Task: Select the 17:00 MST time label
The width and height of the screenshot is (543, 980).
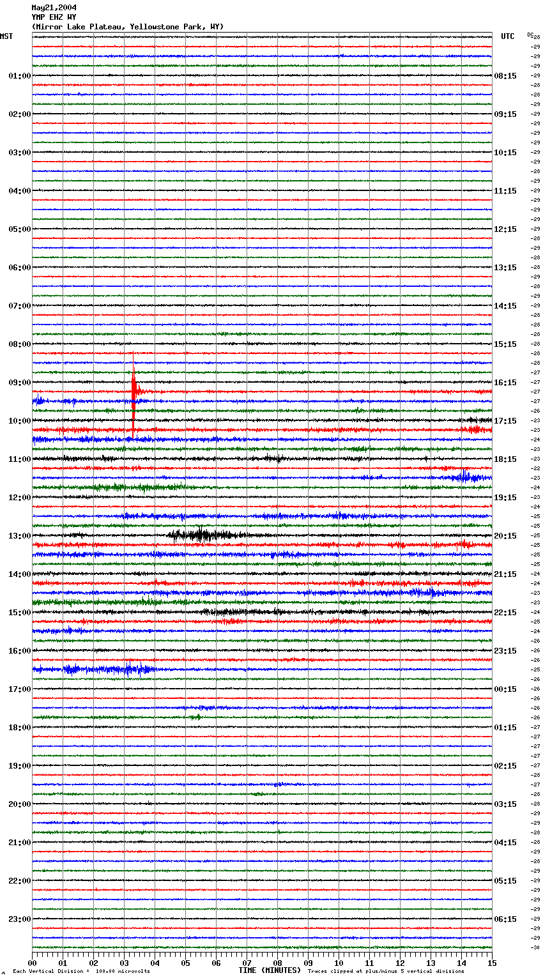Action: pyautogui.click(x=20, y=689)
